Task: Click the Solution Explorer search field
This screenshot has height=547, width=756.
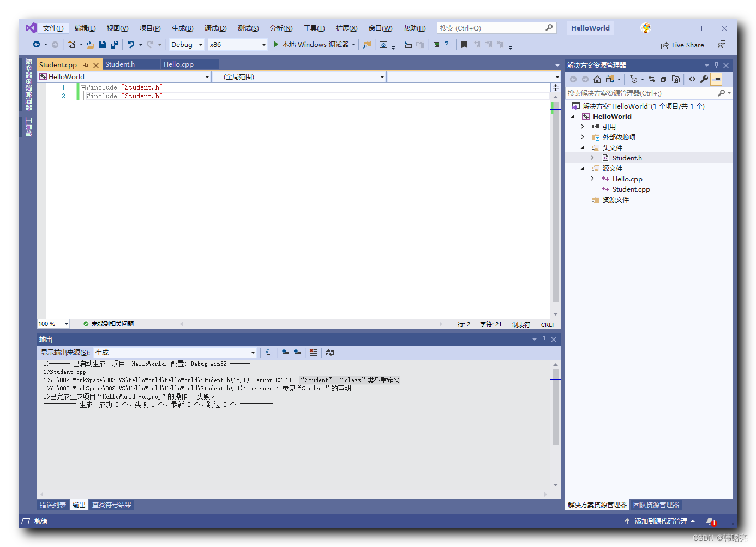Action: point(649,93)
